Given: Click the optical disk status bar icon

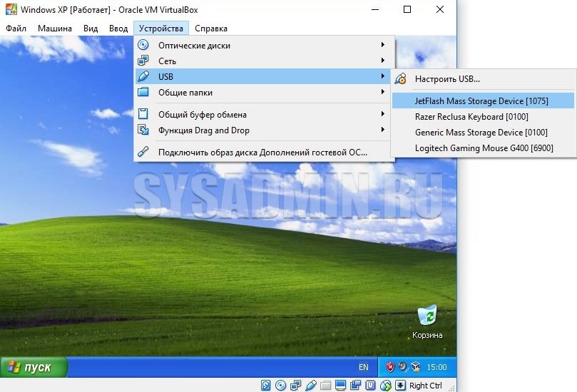Looking at the screenshot, I should pos(281,386).
